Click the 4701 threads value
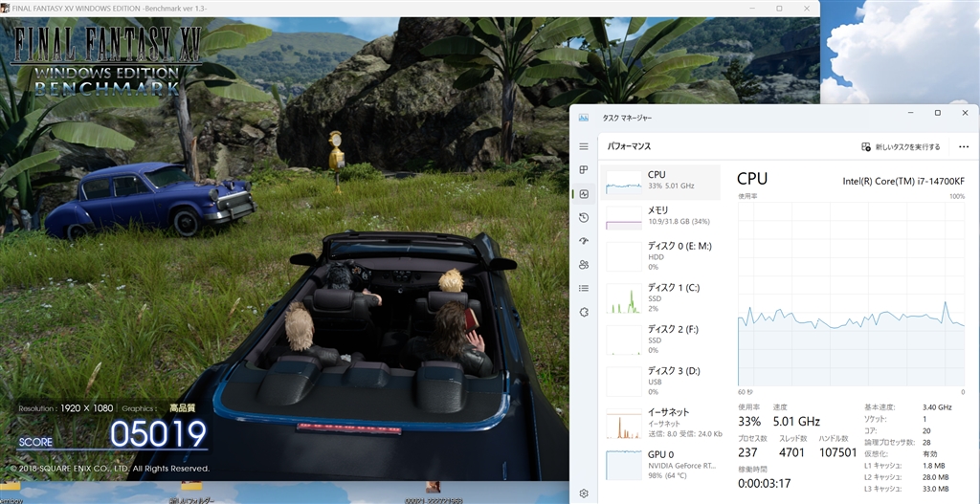This screenshot has width=980, height=504. [x=791, y=452]
